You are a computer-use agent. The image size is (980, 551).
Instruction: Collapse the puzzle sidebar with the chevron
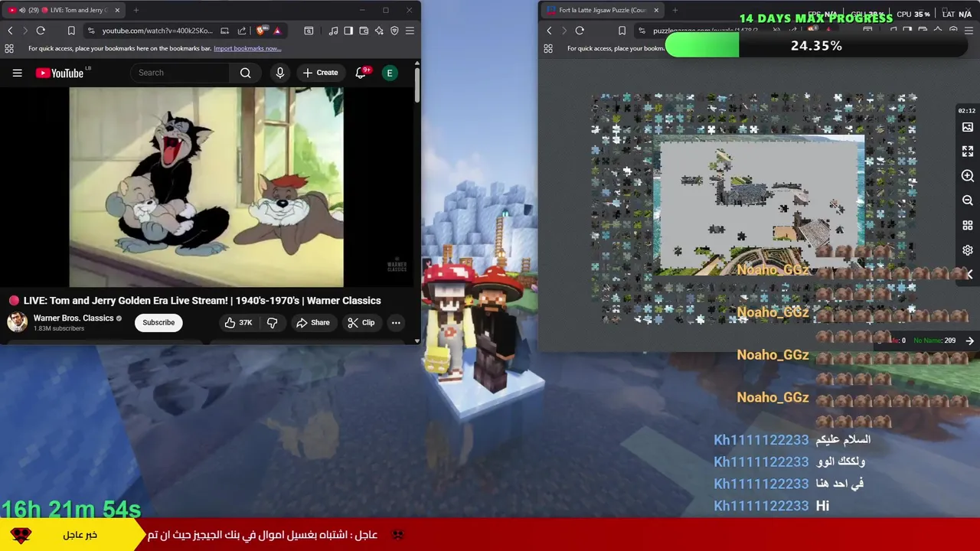pos(969,274)
